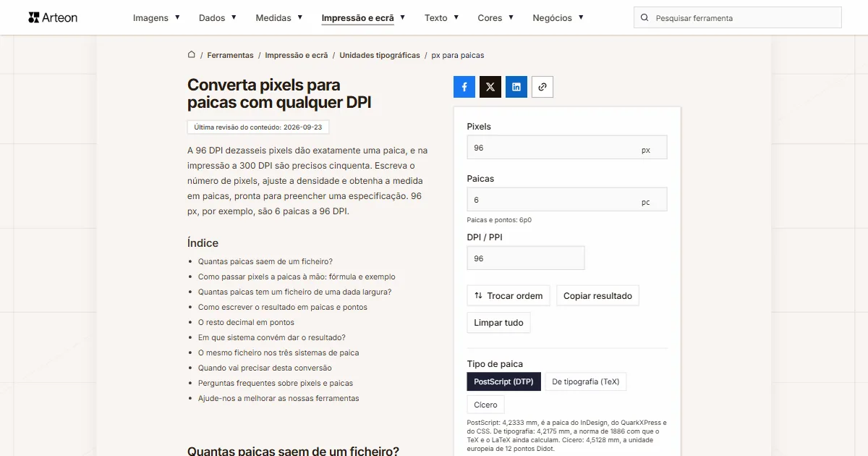Go to O mesmo ficheiro nos três sistemas de paica
868x456 pixels.
tap(278, 352)
